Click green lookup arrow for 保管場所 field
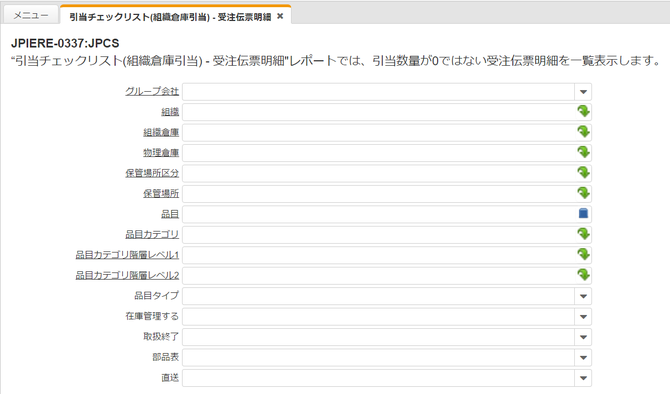Image resolution: width=670 pixels, height=394 pixels. pos(583,194)
